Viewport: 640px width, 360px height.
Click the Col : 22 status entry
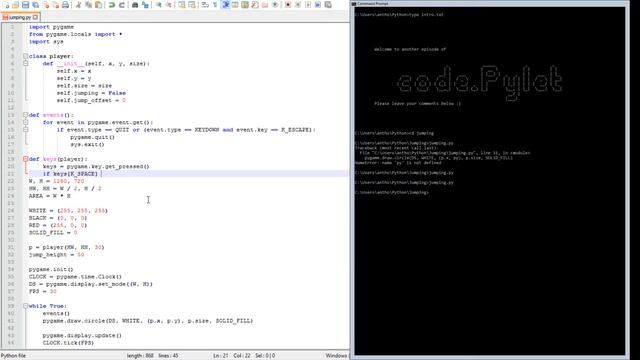[x=242, y=356]
